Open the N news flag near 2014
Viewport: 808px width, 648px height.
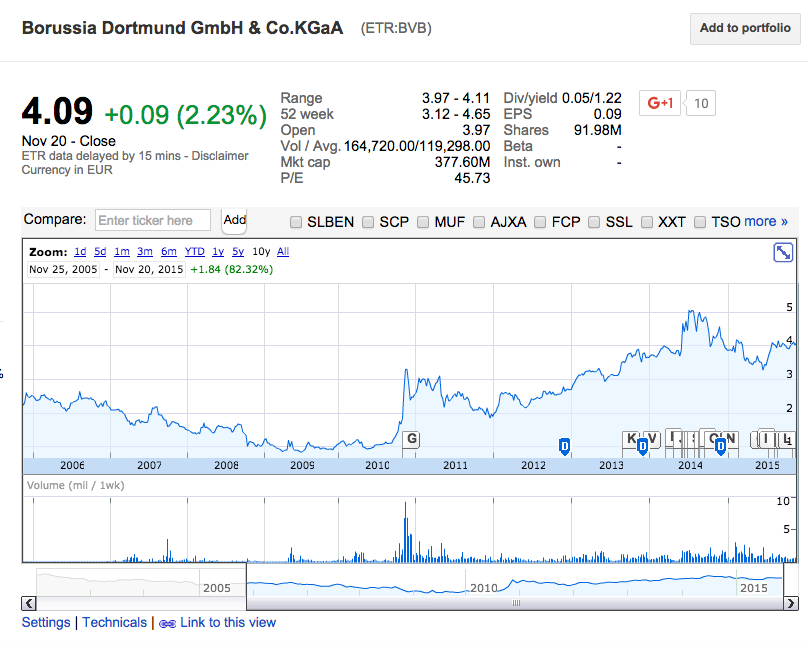pyautogui.click(x=731, y=439)
